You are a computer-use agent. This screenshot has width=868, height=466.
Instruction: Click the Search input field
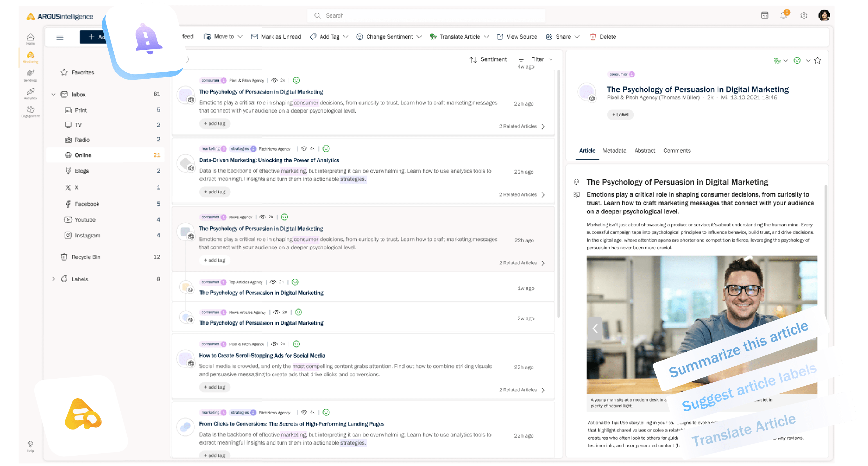[426, 15]
